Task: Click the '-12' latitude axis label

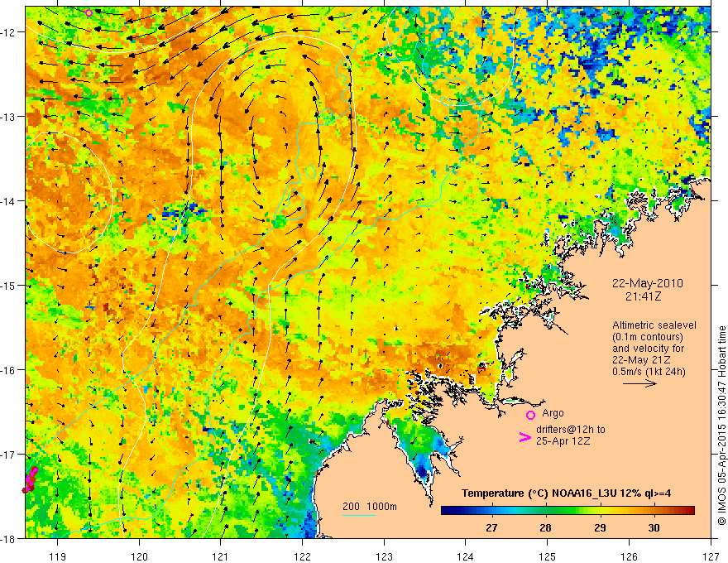Action: (x=8, y=32)
